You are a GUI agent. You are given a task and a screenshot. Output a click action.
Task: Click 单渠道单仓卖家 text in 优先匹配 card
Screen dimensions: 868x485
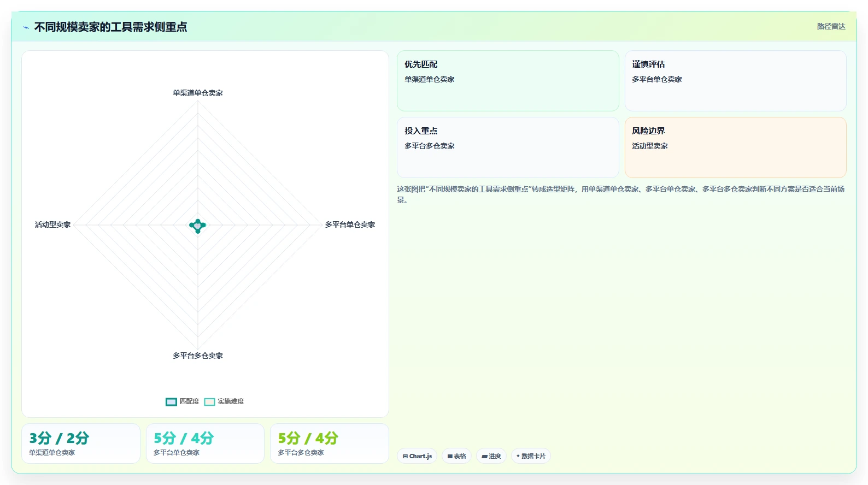430,79
